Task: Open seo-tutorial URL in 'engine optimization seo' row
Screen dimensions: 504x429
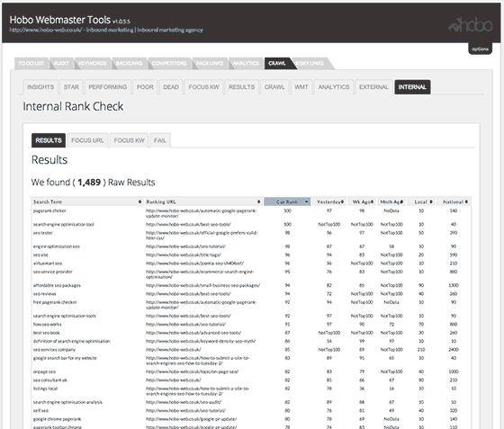Action: click(x=185, y=246)
